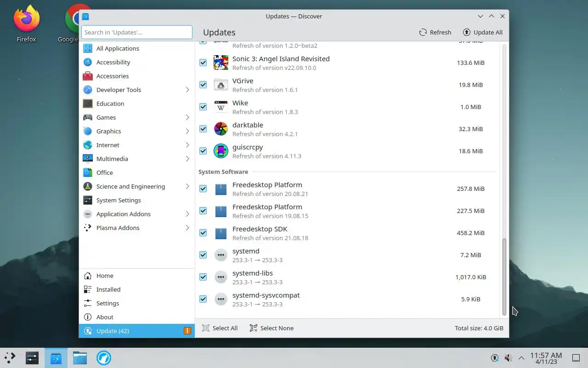Click the Accessories toolbox icon

[x=88, y=76]
